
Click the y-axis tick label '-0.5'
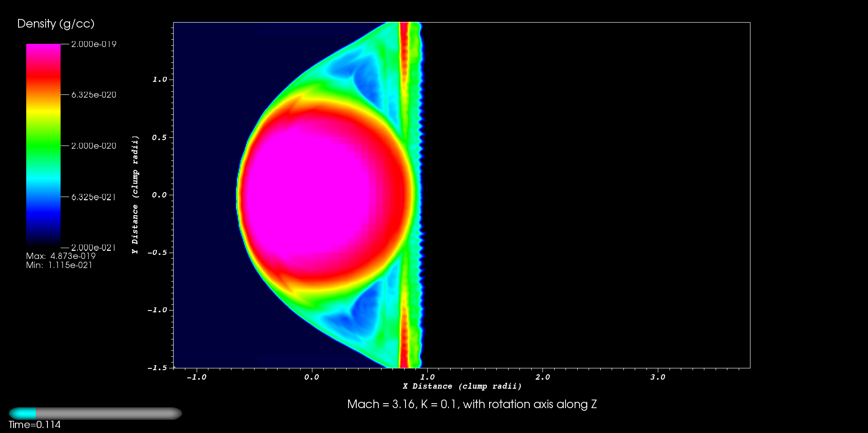click(x=157, y=252)
